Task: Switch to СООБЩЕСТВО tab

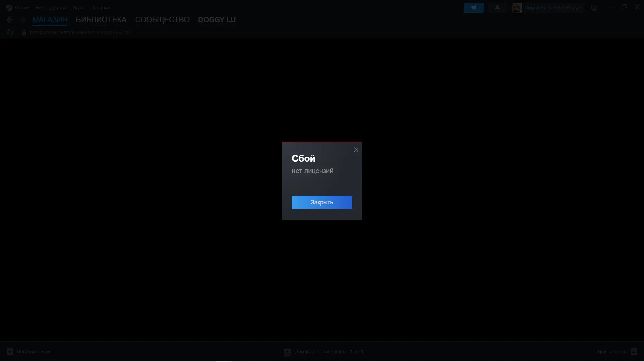Action: (162, 20)
